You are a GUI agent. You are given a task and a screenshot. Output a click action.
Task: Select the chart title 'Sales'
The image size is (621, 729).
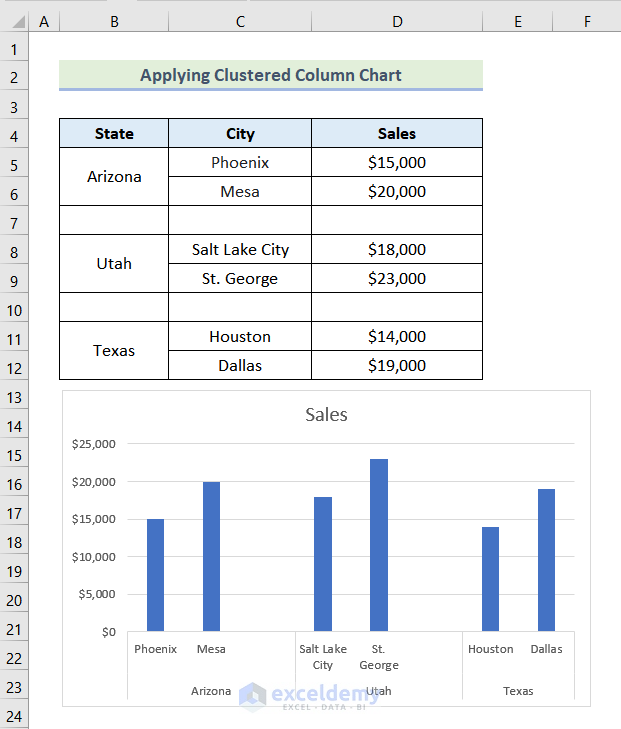(326, 415)
